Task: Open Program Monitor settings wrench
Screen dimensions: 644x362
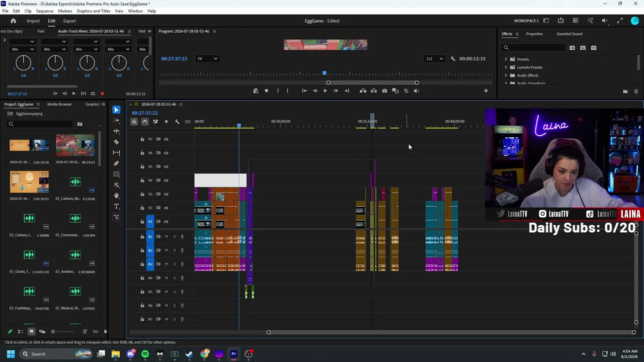Action: (x=452, y=59)
